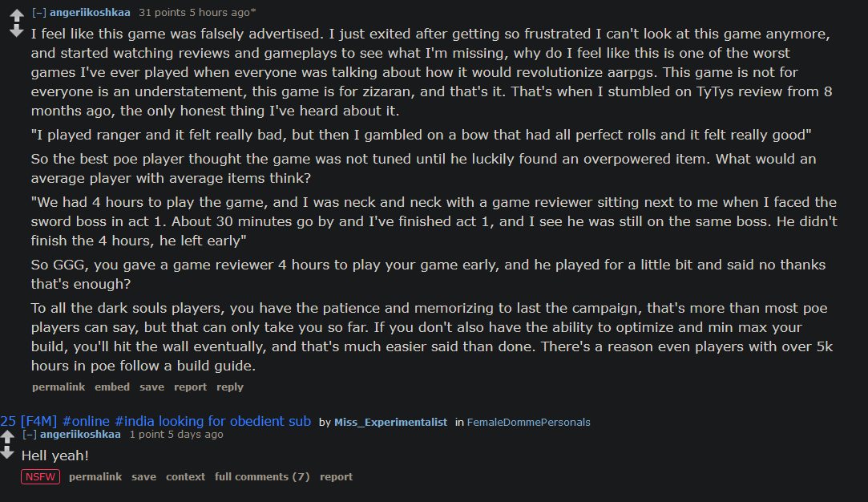Upvote the "Hell yeah!" comment
The image size is (868, 502).
7,437
